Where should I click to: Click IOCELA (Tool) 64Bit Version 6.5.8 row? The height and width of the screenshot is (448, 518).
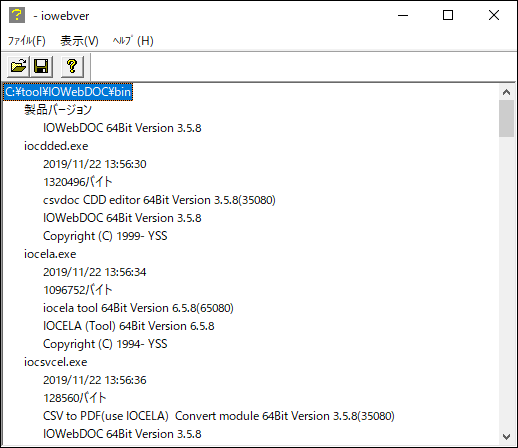coord(129,326)
